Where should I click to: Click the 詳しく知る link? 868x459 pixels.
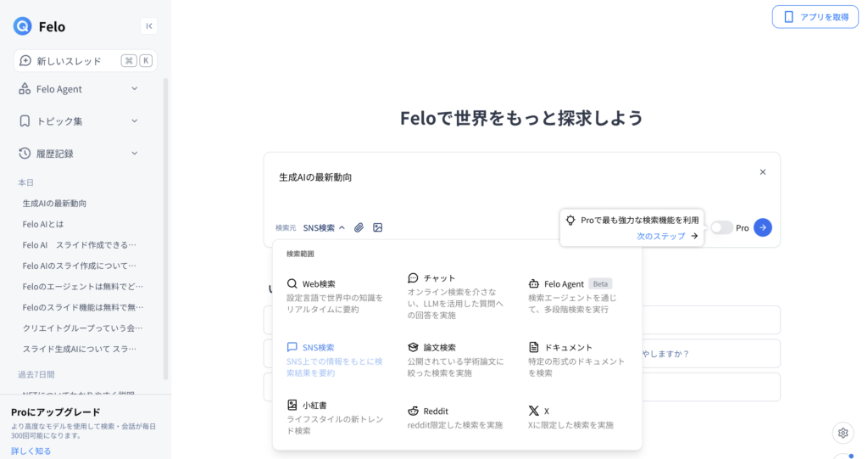[x=31, y=451]
